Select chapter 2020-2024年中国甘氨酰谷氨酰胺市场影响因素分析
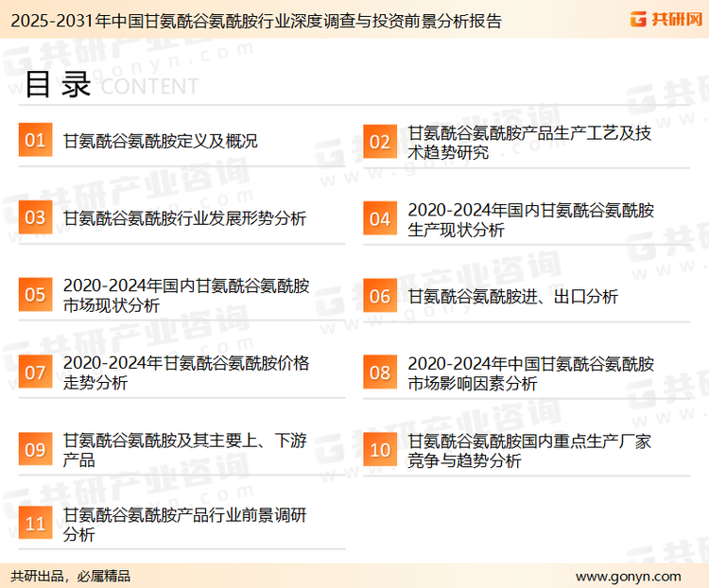 coord(531,373)
